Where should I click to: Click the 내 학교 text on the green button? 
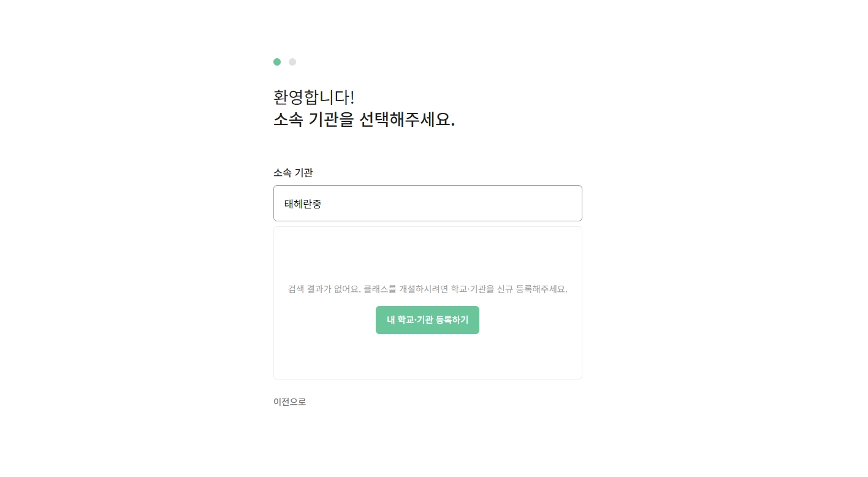400,320
